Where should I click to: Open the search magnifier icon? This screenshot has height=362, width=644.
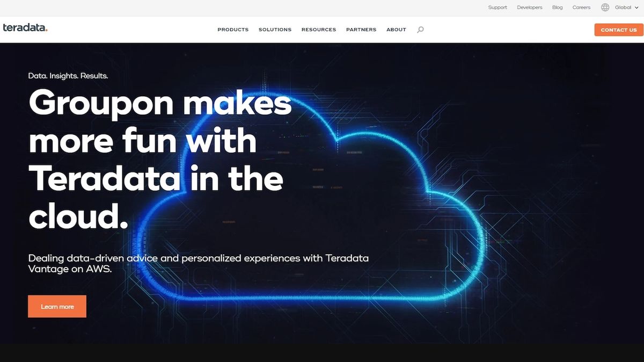click(x=420, y=30)
